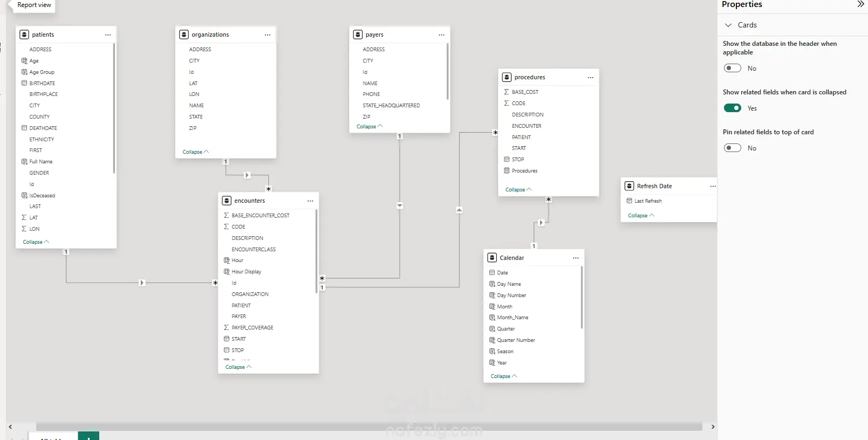Open the Calendar table more options

click(x=576, y=258)
